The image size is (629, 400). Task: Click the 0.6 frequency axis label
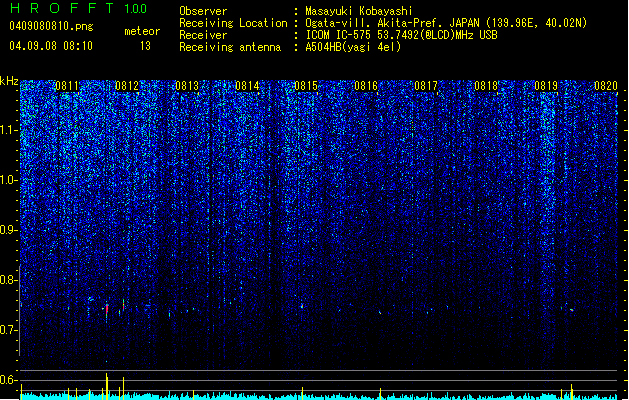tap(9, 380)
